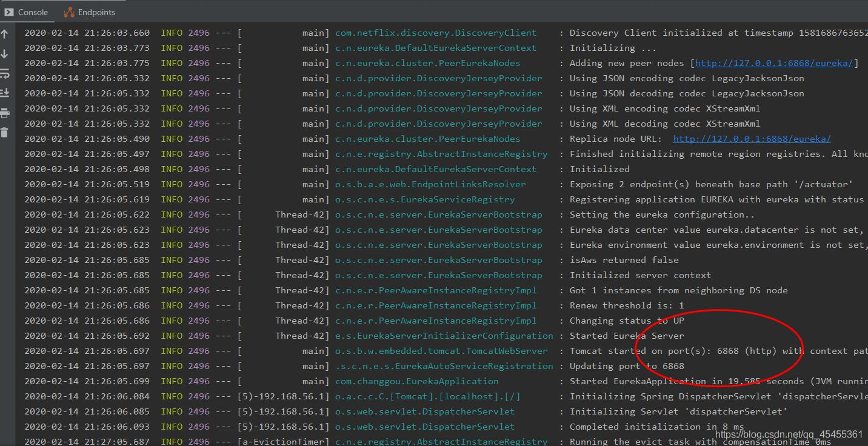The width and height of the screenshot is (868, 446).
Task: Click 'Tomcat started on port(s): 6868 (http)' message
Action: [718, 351]
